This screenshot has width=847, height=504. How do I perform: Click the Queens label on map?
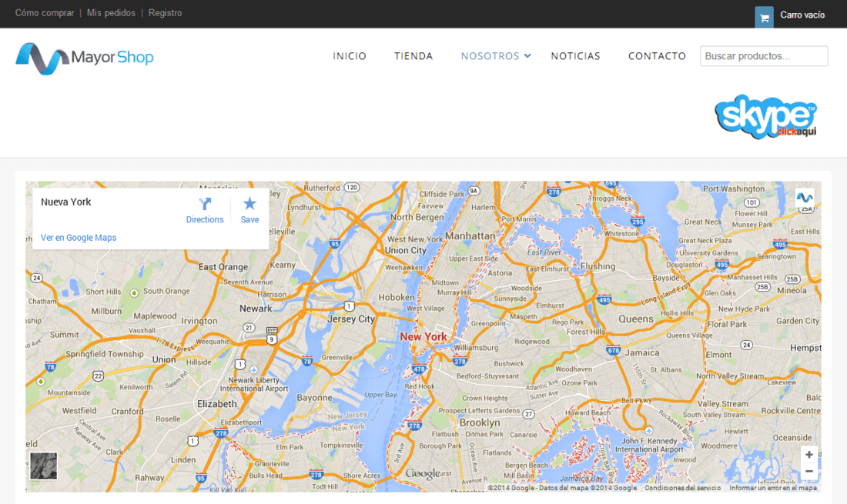[x=636, y=319]
